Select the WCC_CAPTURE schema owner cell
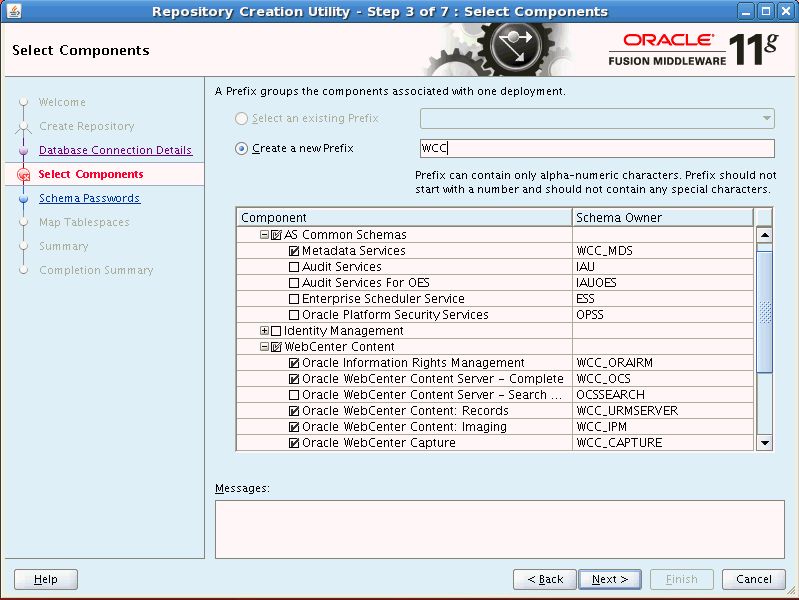This screenshot has width=799, height=600. click(x=662, y=443)
